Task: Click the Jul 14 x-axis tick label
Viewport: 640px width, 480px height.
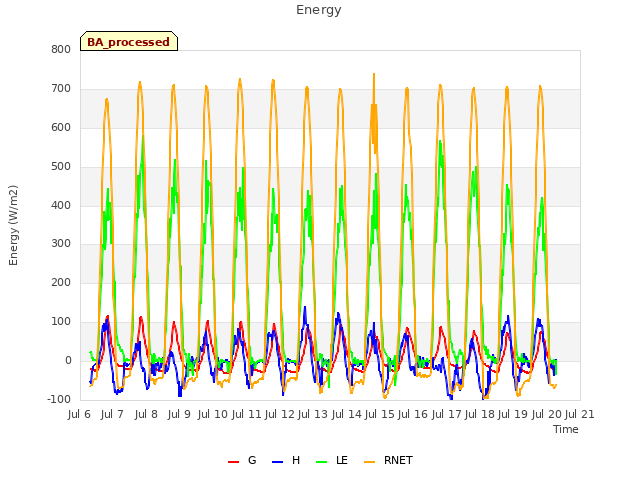Action: click(347, 414)
